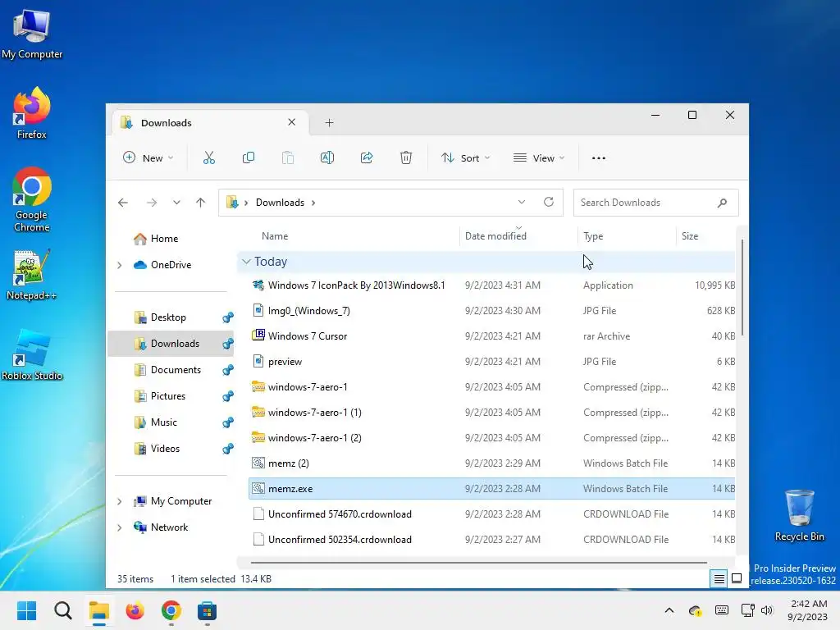Click the vertical scrollbar of file list
840x630 pixels.
pos(742,288)
